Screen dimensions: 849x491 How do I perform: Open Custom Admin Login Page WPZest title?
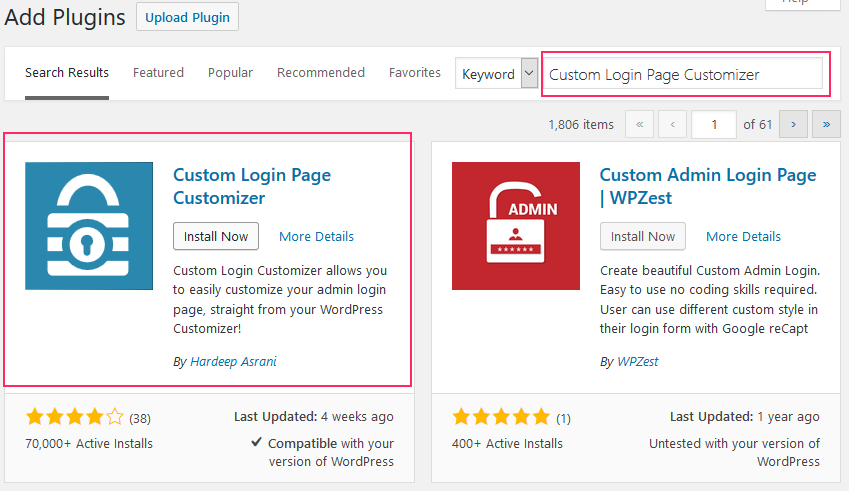click(708, 186)
